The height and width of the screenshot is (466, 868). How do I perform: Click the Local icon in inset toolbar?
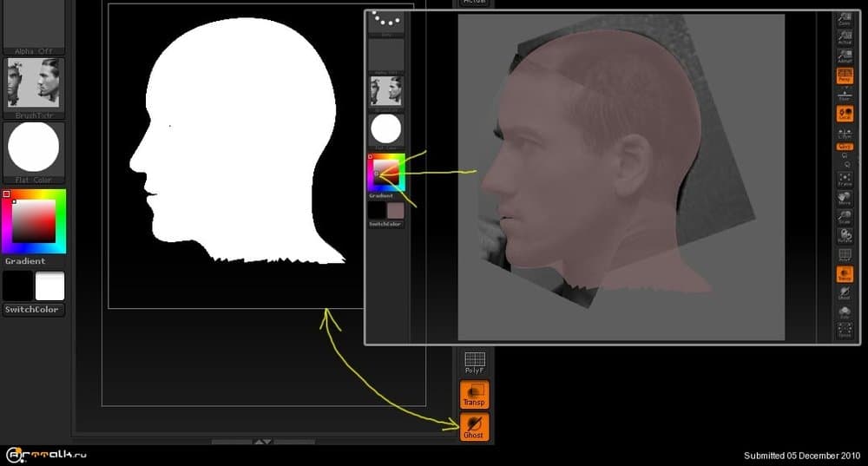pyautogui.click(x=845, y=114)
